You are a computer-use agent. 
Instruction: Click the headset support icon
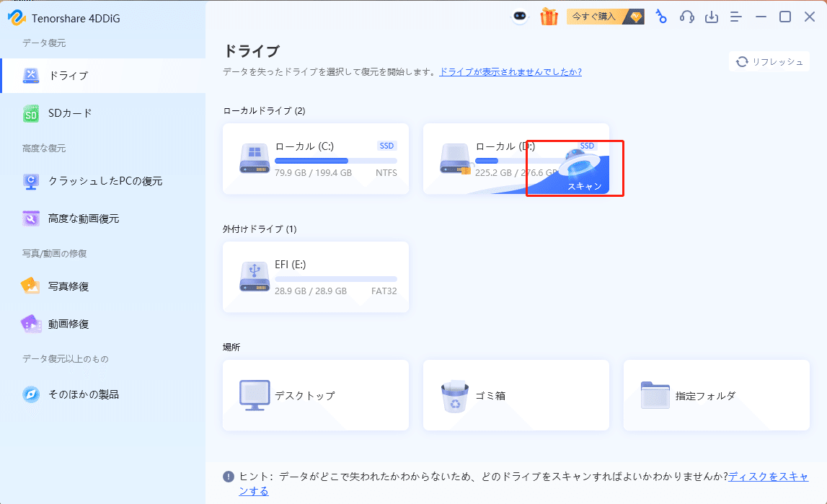tap(686, 17)
